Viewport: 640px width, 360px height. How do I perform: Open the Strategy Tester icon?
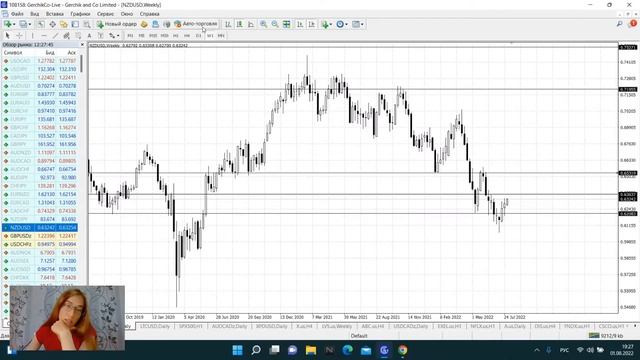coord(87,24)
